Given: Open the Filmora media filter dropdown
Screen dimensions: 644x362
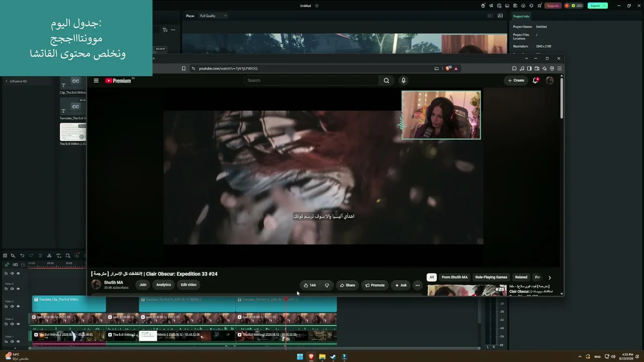Looking at the screenshot, I should (165, 30).
